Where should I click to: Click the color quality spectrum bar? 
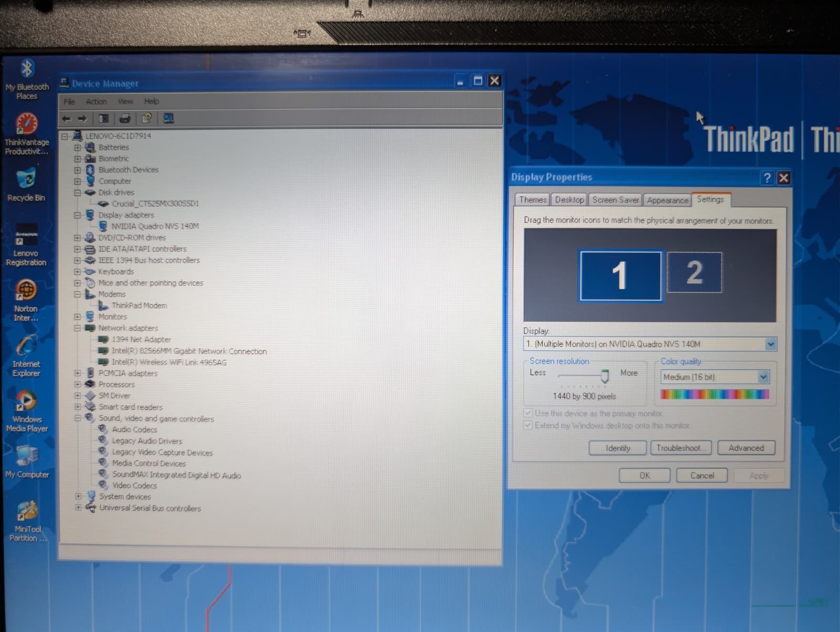pos(715,394)
